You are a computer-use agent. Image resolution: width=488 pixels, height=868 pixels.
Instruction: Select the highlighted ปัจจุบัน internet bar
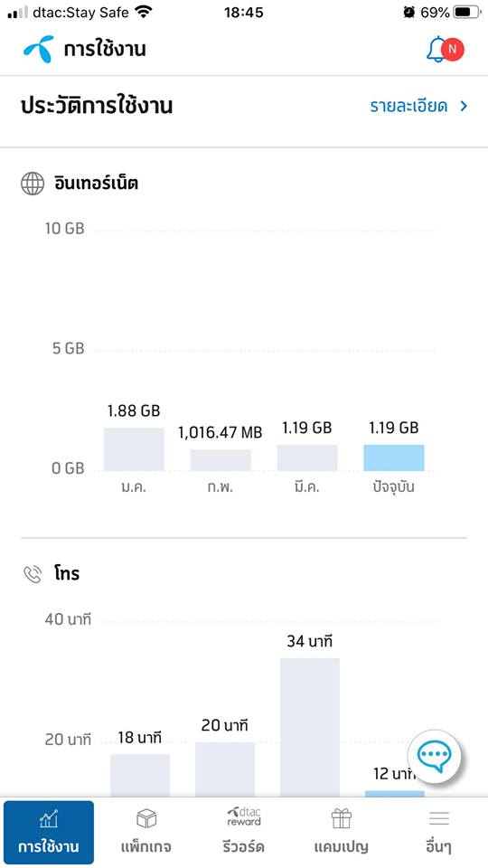click(x=394, y=458)
